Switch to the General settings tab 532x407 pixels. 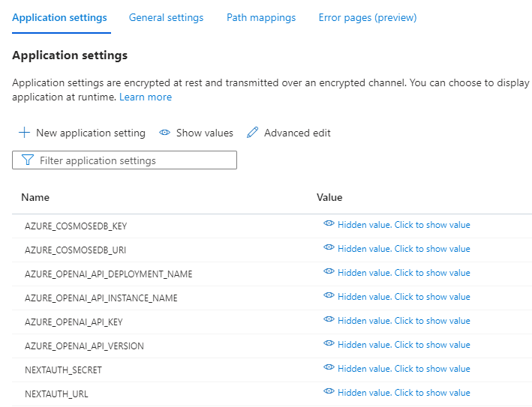pyautogui.click(x=167, y=18)
